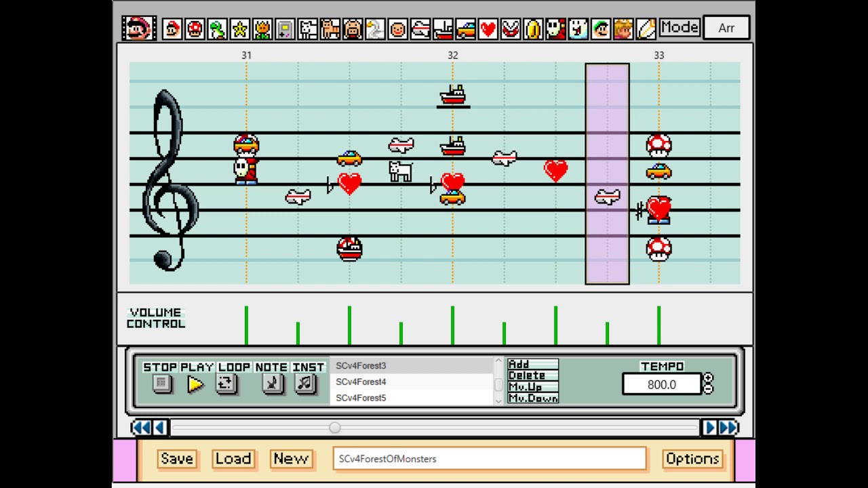868x488 pixels.
Task: Open the Options menu
Action: (x=692, y=459)
